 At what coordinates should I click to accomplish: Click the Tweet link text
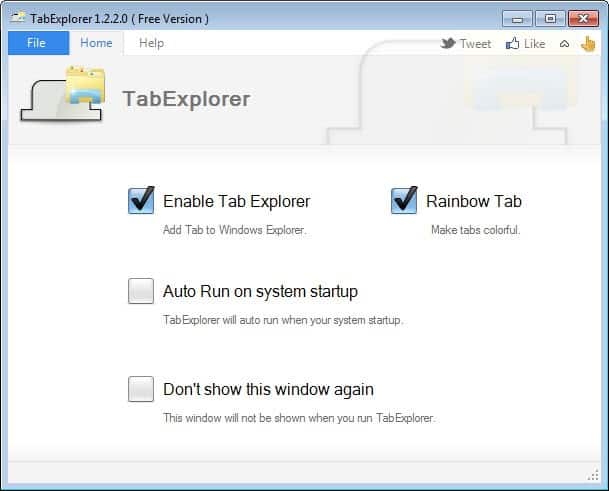click(x=475, y=44)
